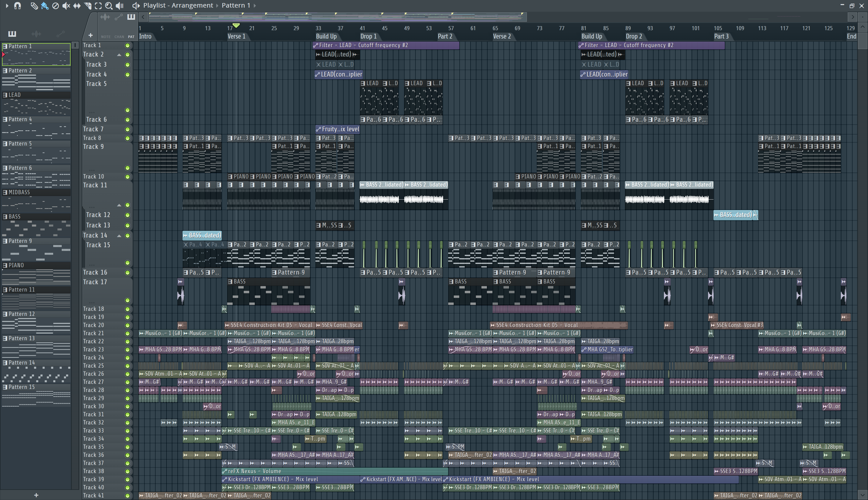This screenshot has width=868, height=500.
Task: Toggle the magnet snap icon
Action: point(18,6)
